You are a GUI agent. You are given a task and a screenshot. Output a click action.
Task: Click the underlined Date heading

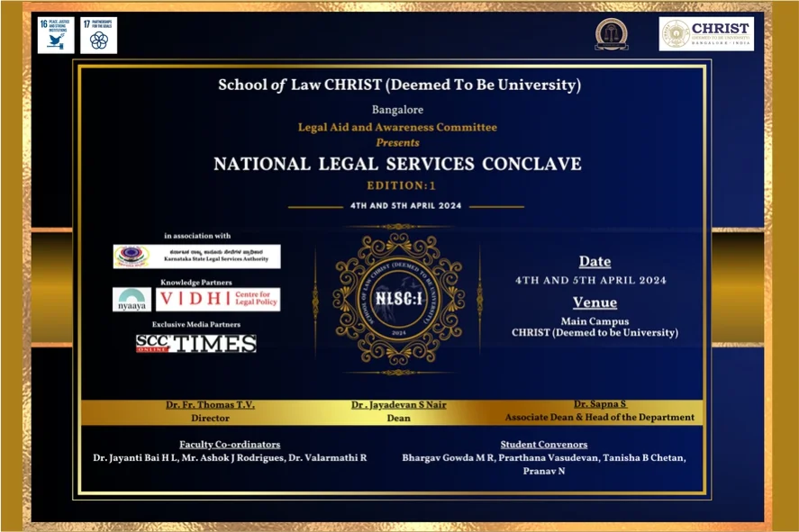coord(595,261)
